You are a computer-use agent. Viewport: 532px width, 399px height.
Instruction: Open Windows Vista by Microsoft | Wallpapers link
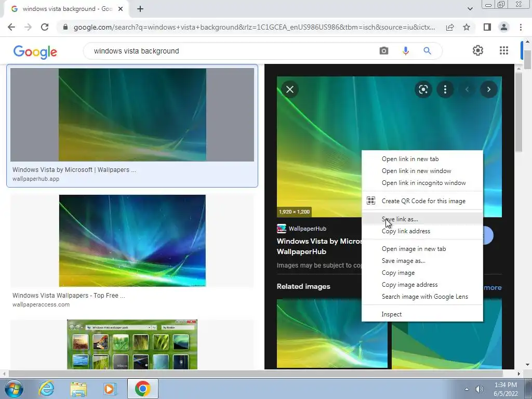(74, 170)
